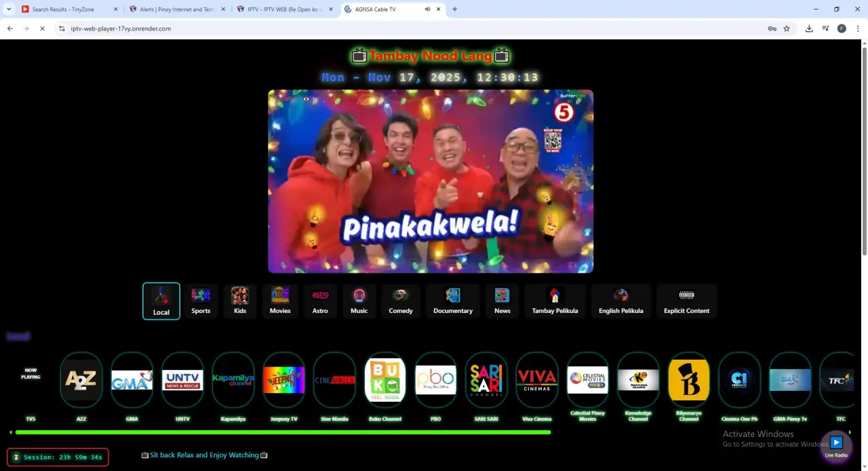Image resolution: width=868 pixels, height=471 pixels.
Task: Open a new browser tab
Action: point(454,10)
